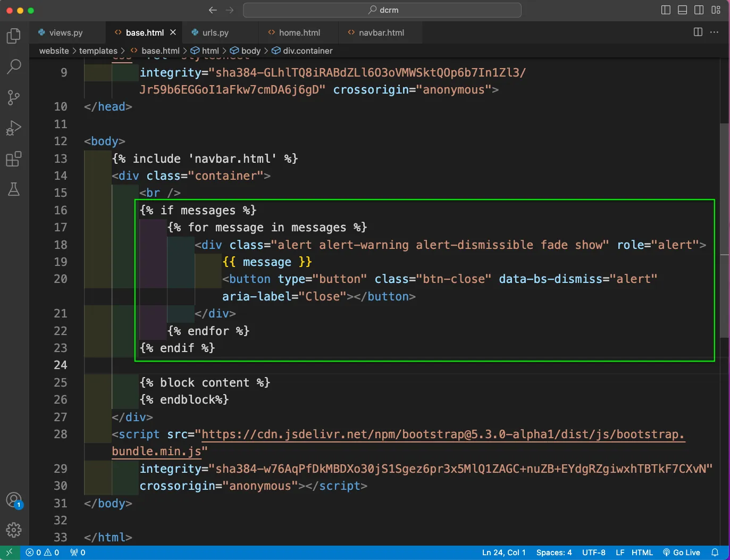Click the '{% include 'navbar.html' %}' line
730x560 pixels.
pos(205,158)
